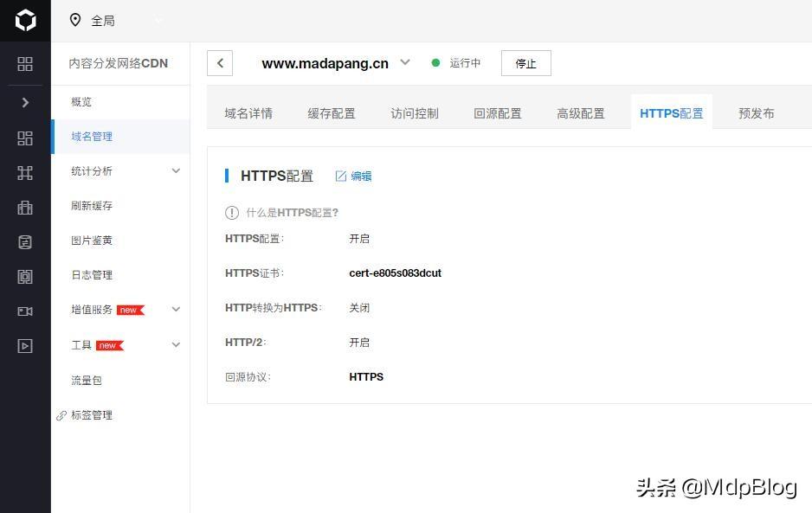Click the building icon in dark sidebar
This screenshot has width=812, height=513.
[25, 207]
